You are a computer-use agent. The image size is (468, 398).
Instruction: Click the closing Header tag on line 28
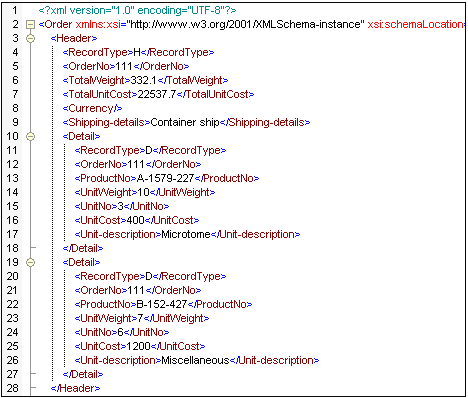coord(75,388)
